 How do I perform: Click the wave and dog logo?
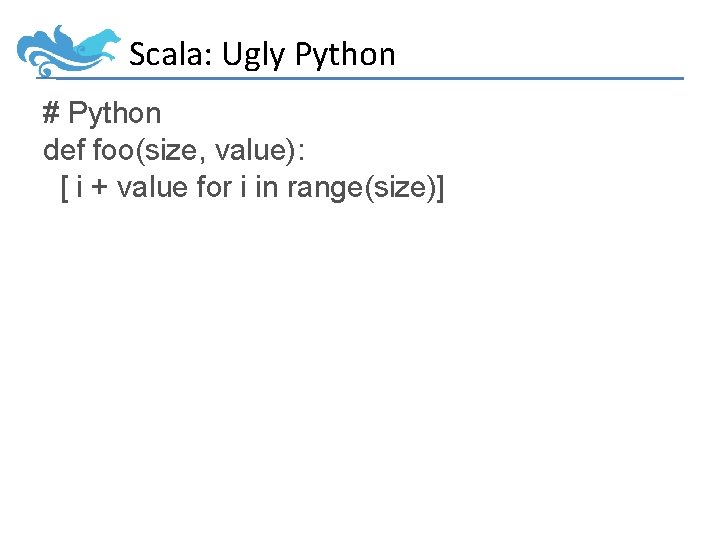point(68,48)
